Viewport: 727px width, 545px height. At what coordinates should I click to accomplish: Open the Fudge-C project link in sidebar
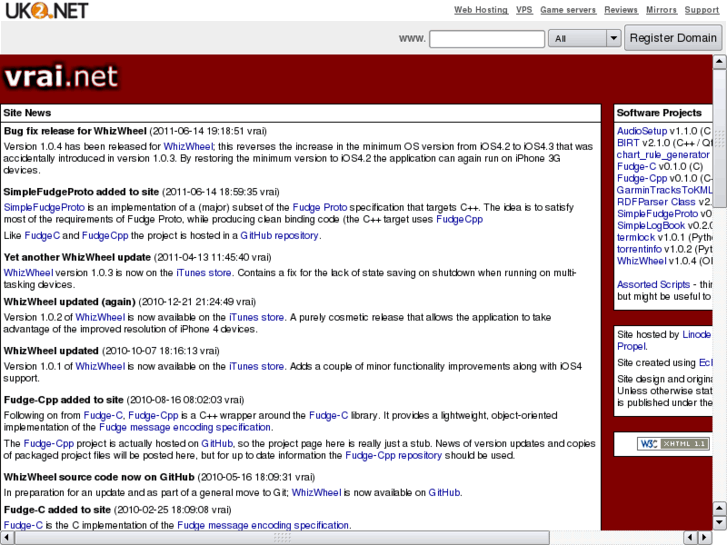(636, 167)
